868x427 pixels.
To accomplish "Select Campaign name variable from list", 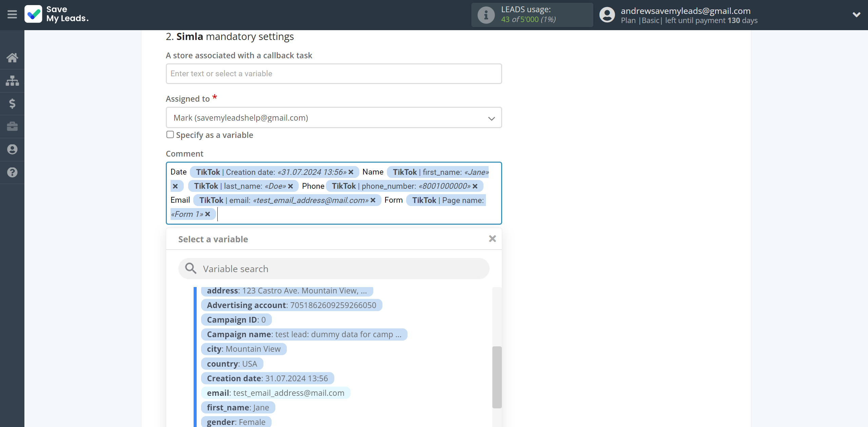I will (x=304, y=334).
